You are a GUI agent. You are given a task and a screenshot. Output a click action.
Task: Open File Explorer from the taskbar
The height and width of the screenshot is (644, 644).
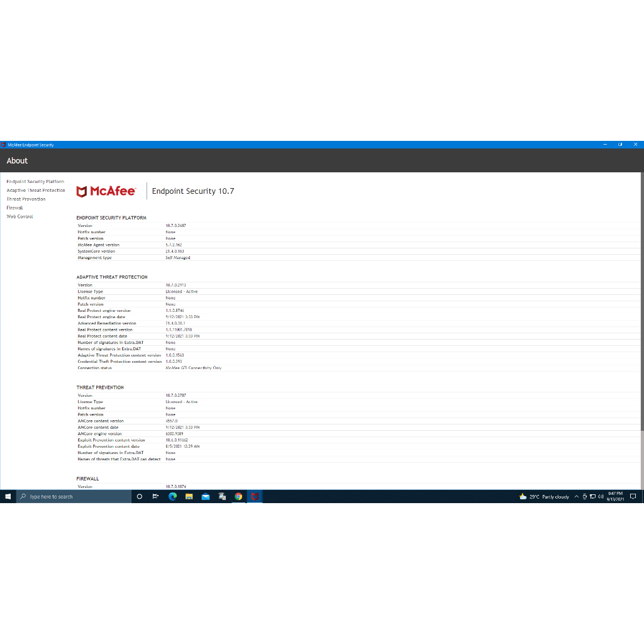[x=189, y=496]
